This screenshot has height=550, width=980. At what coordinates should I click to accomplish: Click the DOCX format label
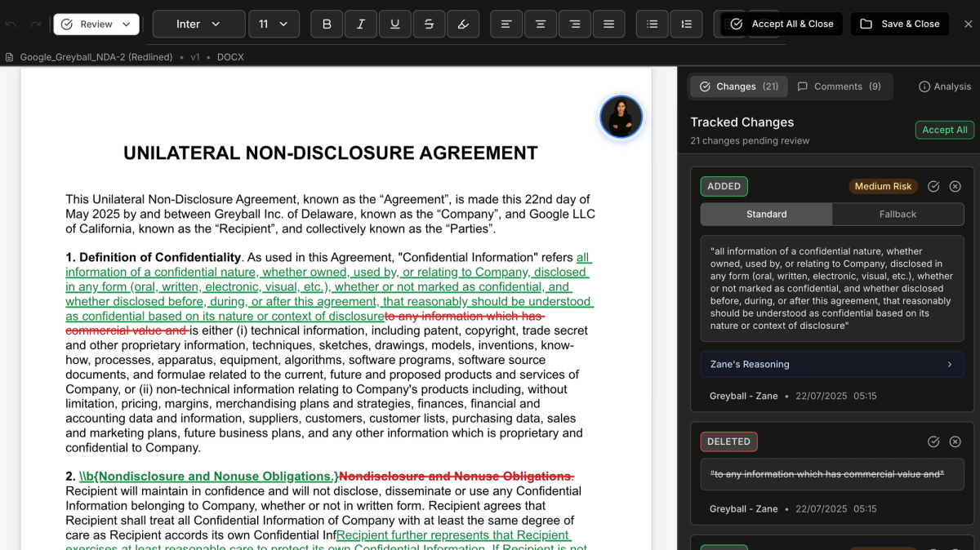click(230, 57)
